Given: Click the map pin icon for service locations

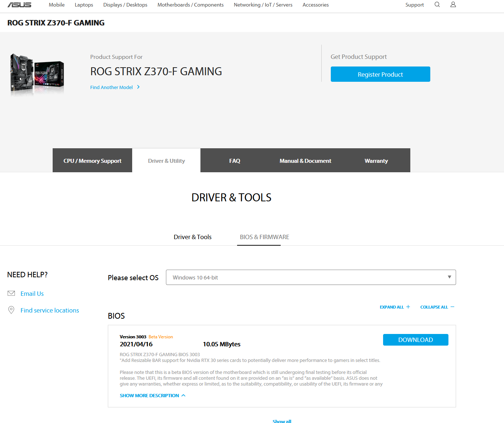Looking at the screenshot, I should coord(11,310).
